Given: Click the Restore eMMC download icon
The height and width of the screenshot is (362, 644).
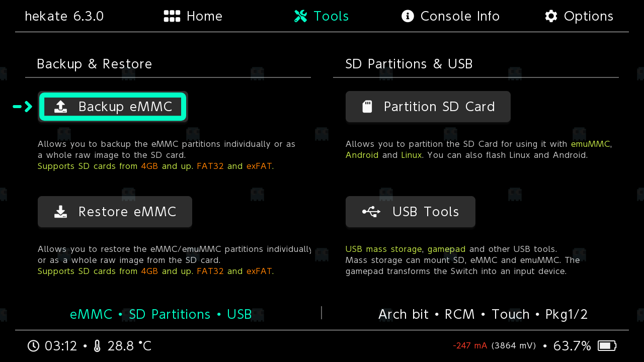Looking at the screenshot, I should (x=60, y=212).
